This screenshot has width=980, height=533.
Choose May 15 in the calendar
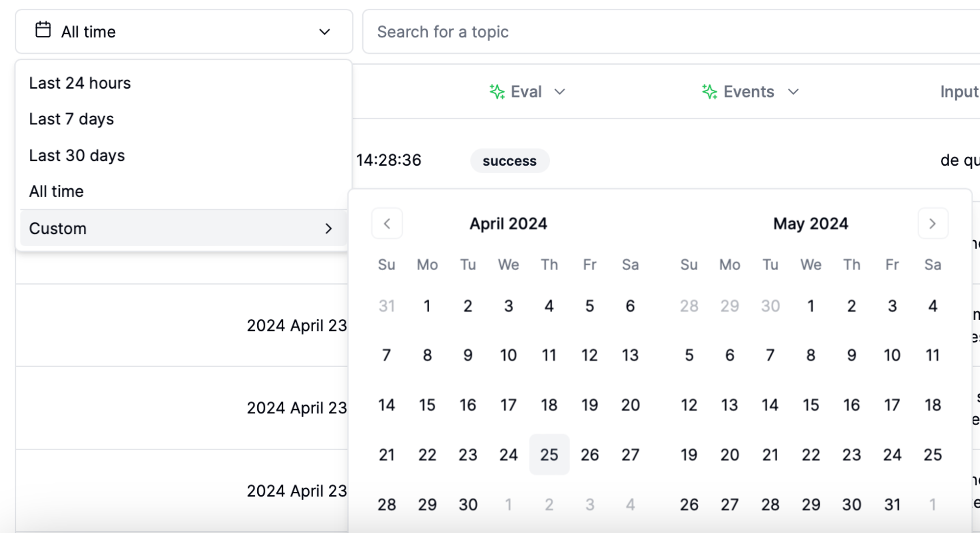click(x=810, y=405)
